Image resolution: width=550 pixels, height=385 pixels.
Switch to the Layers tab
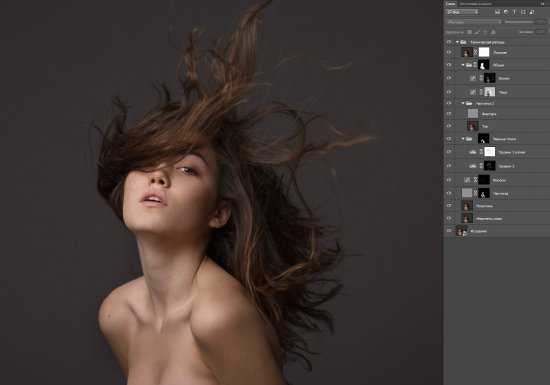pyautogui.click(x=451, y=4)
